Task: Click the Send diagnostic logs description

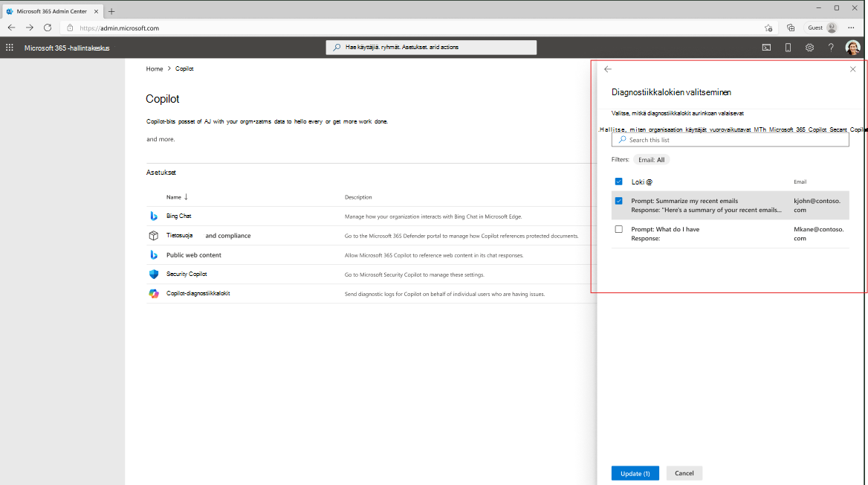Action: (x=444, y=294)
